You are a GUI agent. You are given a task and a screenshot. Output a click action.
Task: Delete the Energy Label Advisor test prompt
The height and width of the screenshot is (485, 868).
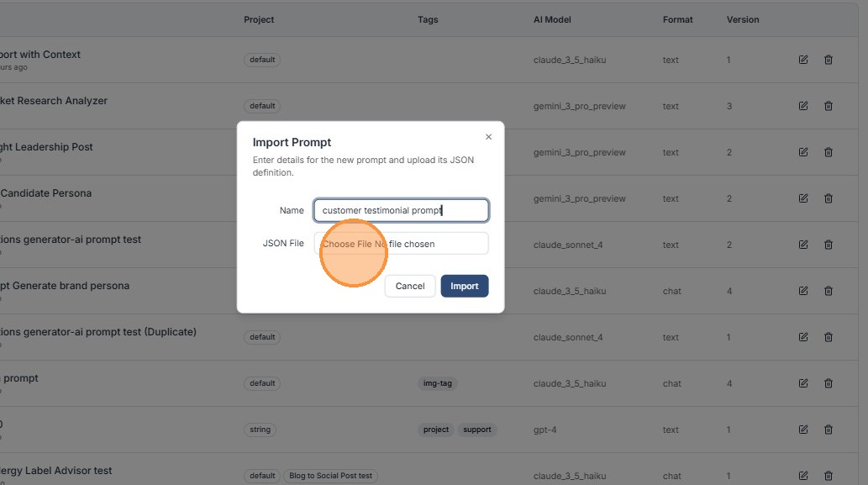click(x=829, y=476)
